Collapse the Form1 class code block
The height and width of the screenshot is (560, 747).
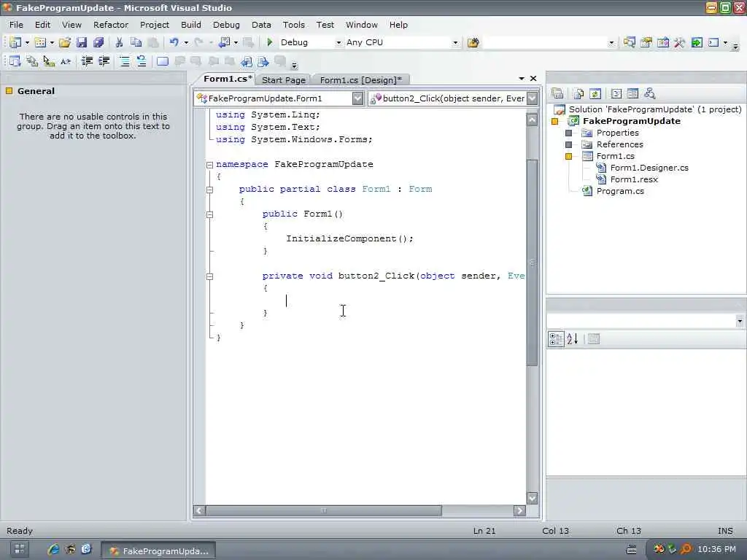tap(209, 190)
